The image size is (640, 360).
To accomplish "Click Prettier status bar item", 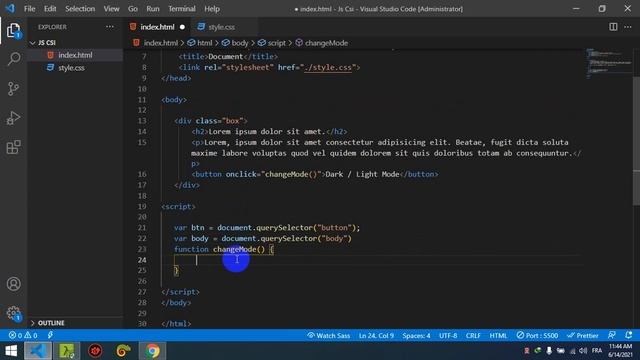I will pyautogui.click(x=582, y=336).
